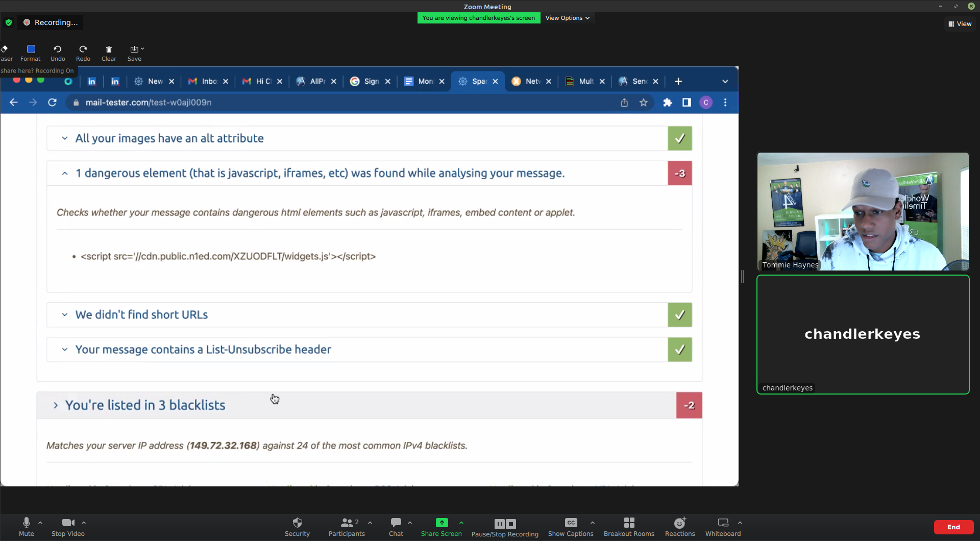980x541 pixels.
Task: Share this page icon in address bar
Action: 624,103
